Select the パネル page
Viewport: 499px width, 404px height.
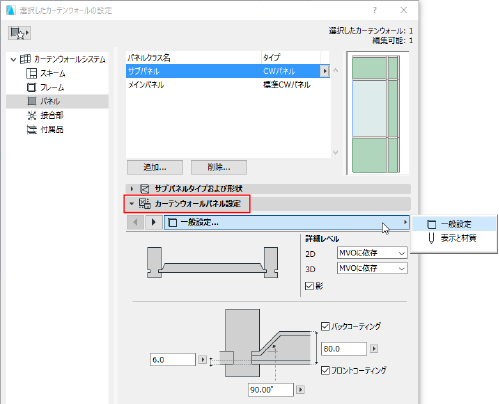57,101
